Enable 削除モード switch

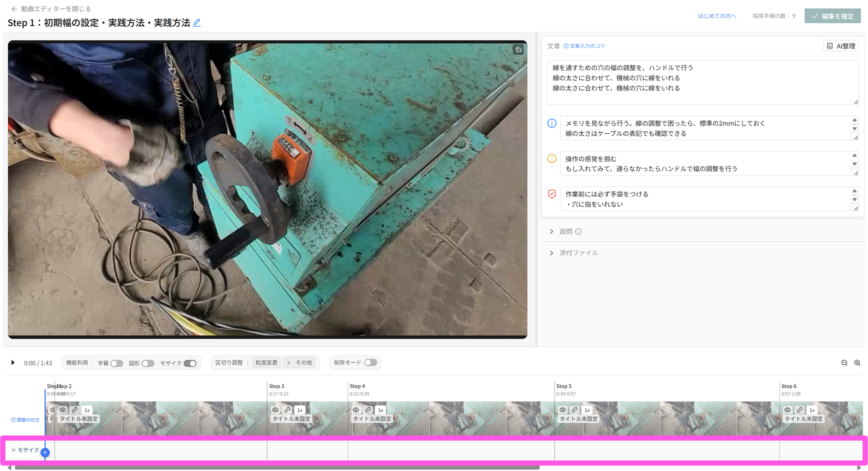(x=370, y=362)
